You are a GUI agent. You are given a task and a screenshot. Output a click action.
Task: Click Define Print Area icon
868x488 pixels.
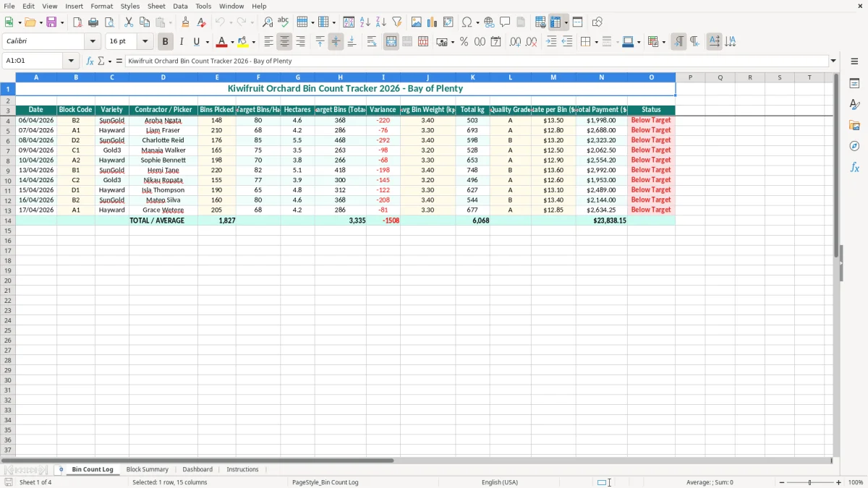(x=540, y=22)
